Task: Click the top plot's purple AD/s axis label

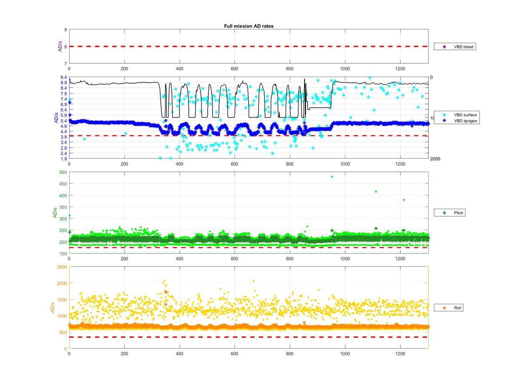Action: [60, 47]
